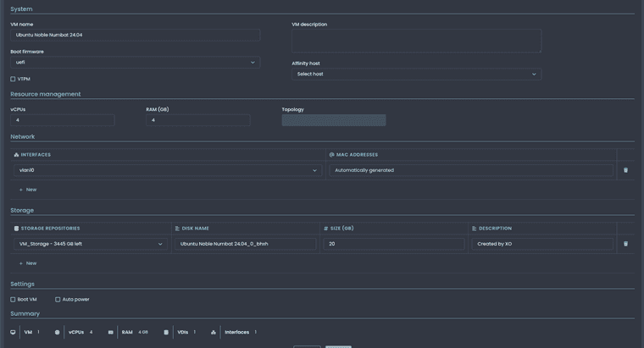
Task: Click the Boot firmware label
Action: (27, 52)
